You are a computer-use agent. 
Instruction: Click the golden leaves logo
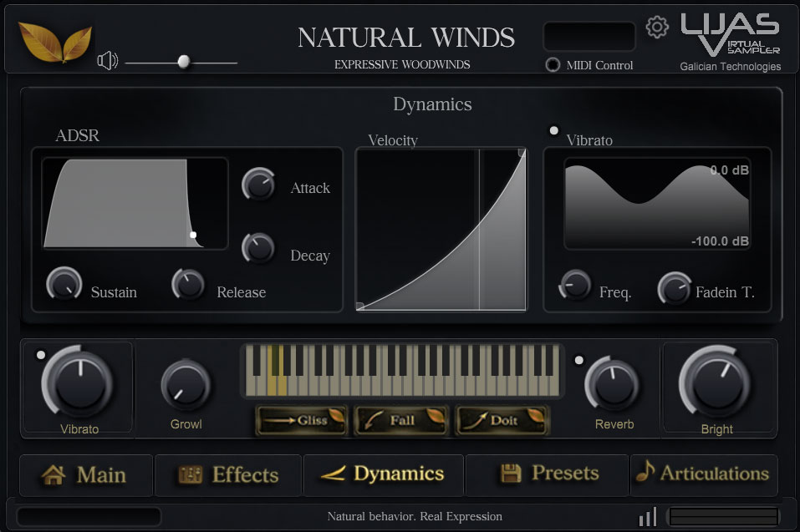pos(54,43)
